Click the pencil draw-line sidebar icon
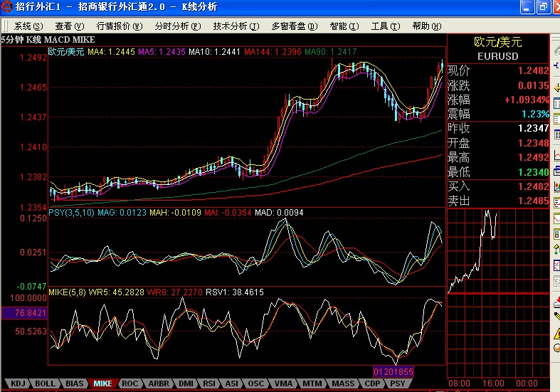The image size is (560, 392). 556,316
